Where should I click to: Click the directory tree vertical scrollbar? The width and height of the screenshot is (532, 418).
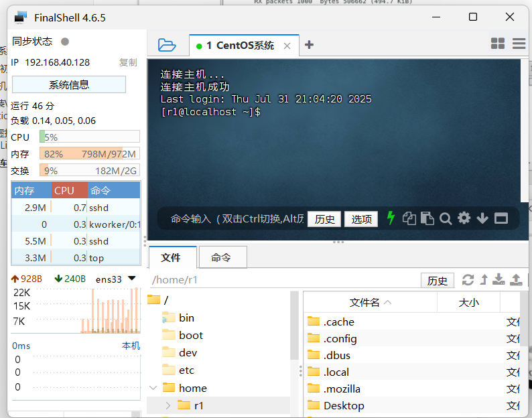coord(294,325)
